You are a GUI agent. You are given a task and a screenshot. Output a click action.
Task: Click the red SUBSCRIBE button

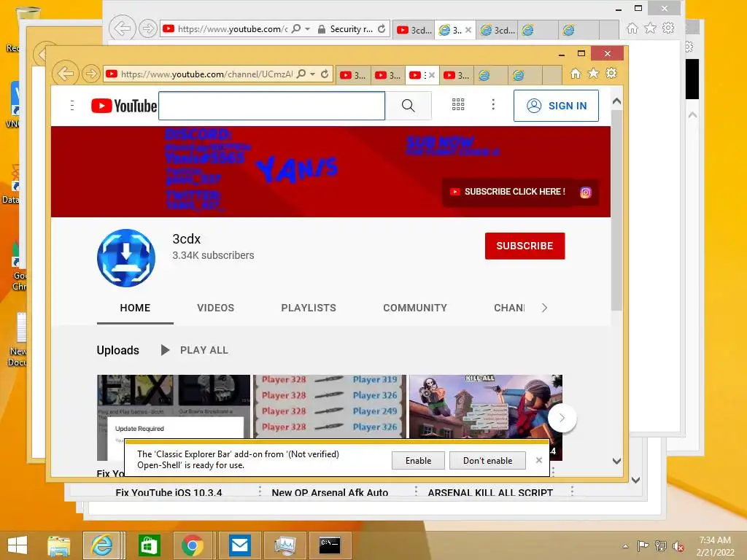click(x=525, y=246)
